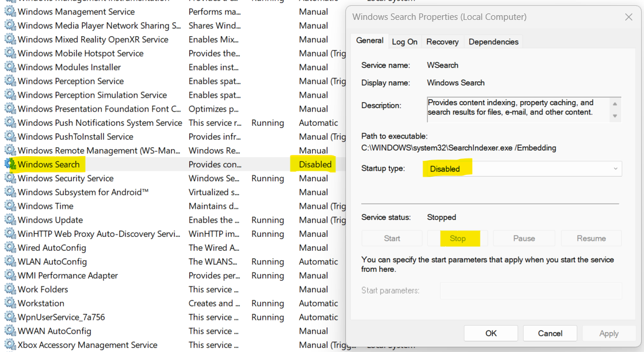Screen dimensions: 644x352
Task: Click the Start parameters input field
Action: [x=531, y=291]
